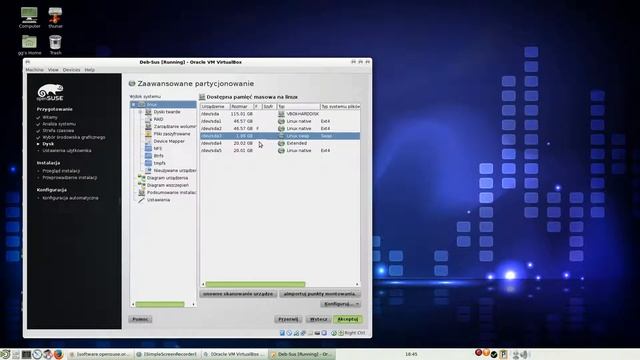Viewport: 640px width, 360px height.
Task: Open the gg's Home folder icon
Action: coord(29,44)
